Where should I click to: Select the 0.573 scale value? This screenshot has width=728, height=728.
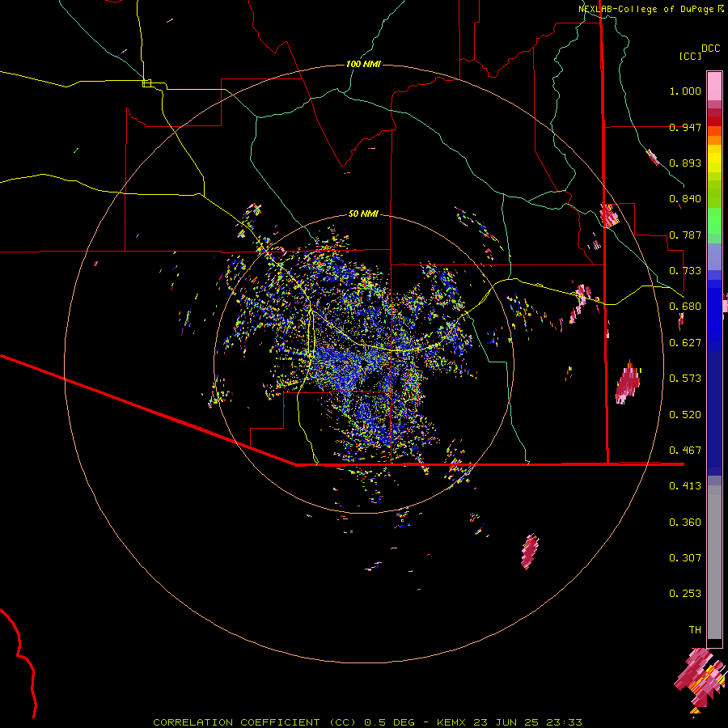(685, 379)
